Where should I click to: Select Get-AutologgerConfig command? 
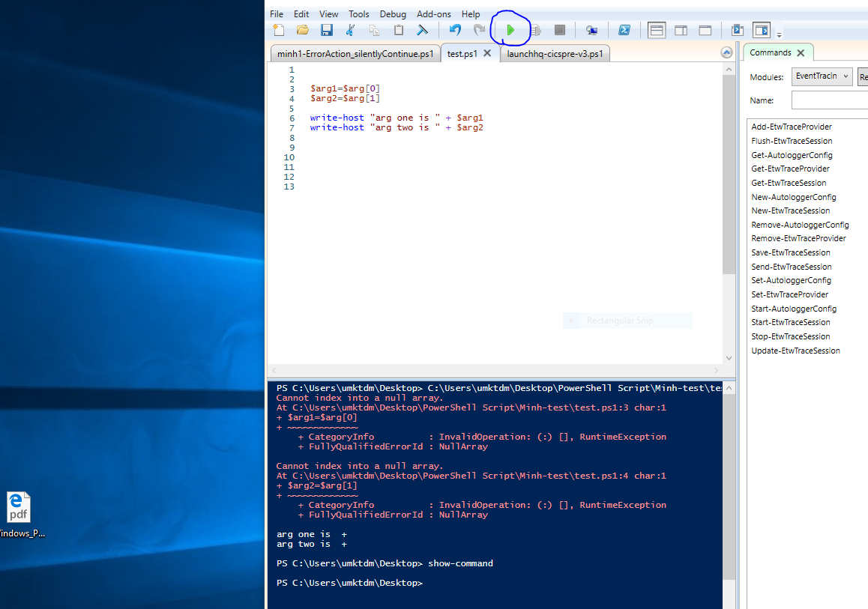pos(792,155)
